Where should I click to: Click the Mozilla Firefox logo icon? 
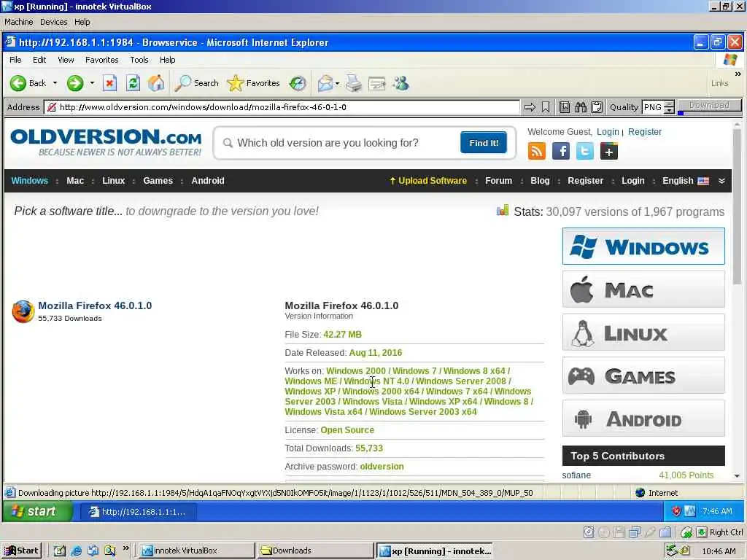click(x=23, y=311)
